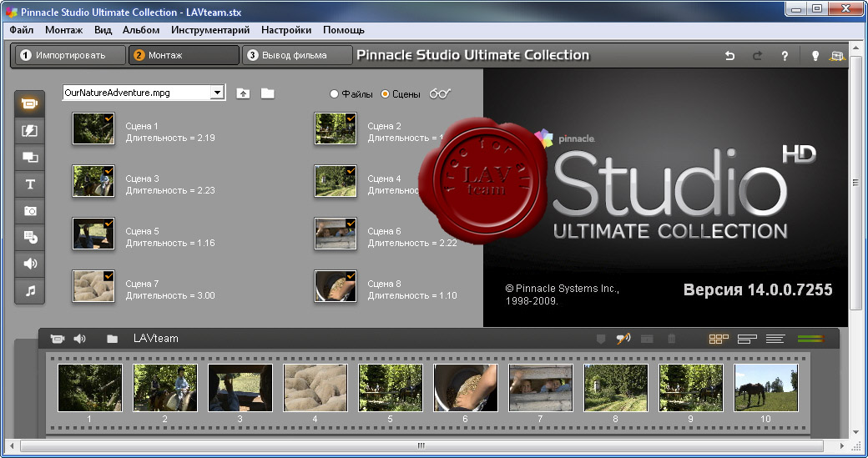The width and height of the screenshot is (868, 458).
Task: Select the Сцена 1 thumbnail in album
Action: [93, 128]
